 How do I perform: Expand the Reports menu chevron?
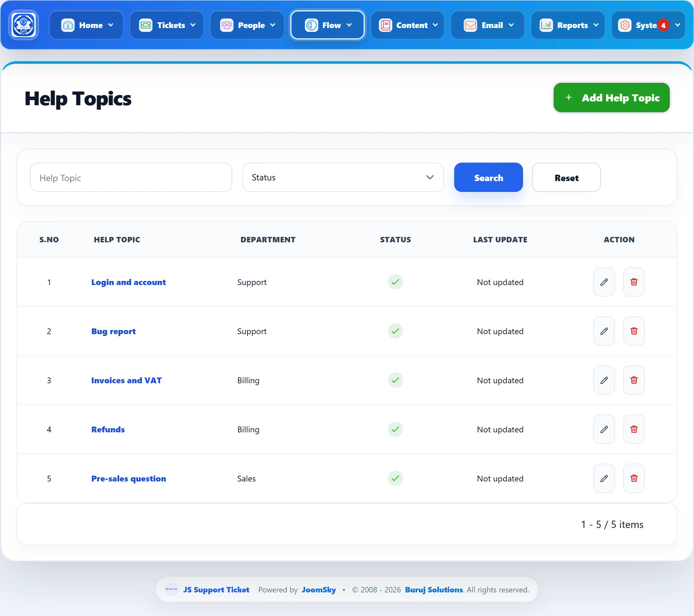pyautogui.click(x=596, y=25)
